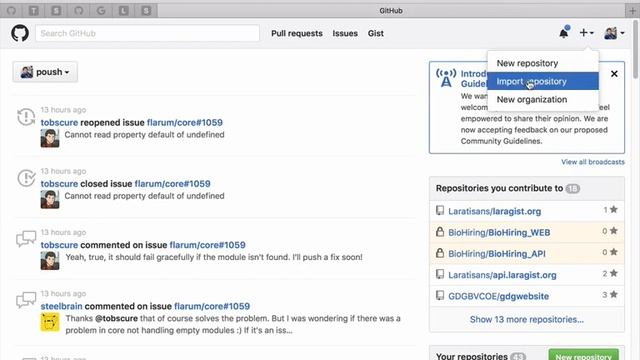Open flarum/core#1059 in tobscure's comment entry
This screenshot has width=640, height=360.
point(207,245)
